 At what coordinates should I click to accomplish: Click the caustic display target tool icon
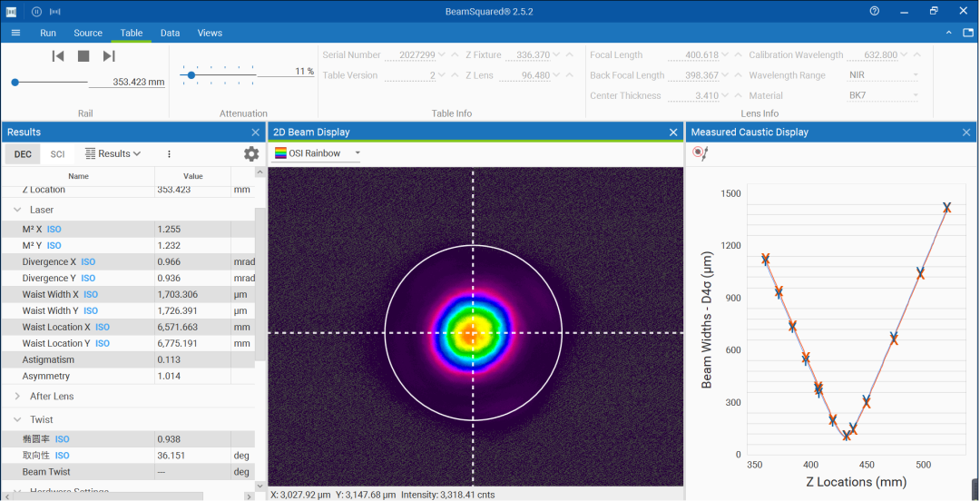point(700,152)
